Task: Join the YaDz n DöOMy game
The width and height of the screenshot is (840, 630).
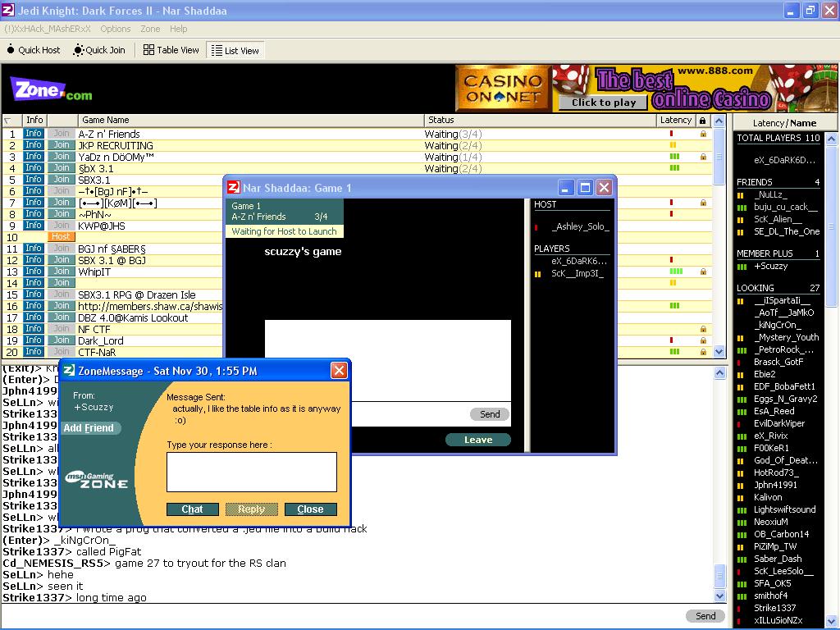Action: [61, 157]
